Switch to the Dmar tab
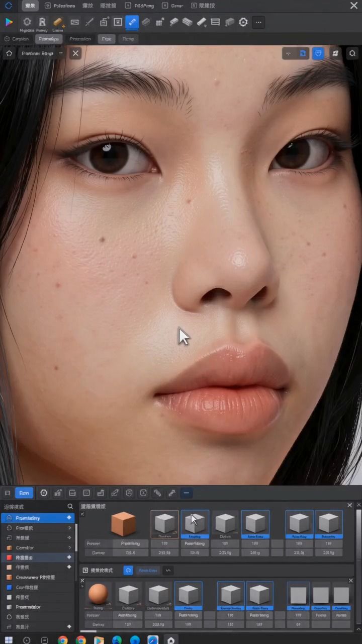This screenshot has height=644, width=362. tap(173, 6)
